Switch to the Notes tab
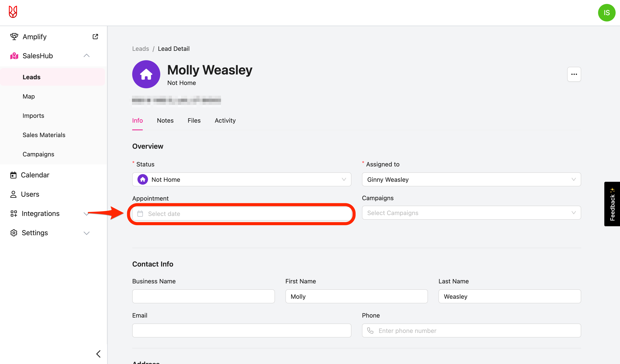 coord(165,120)
